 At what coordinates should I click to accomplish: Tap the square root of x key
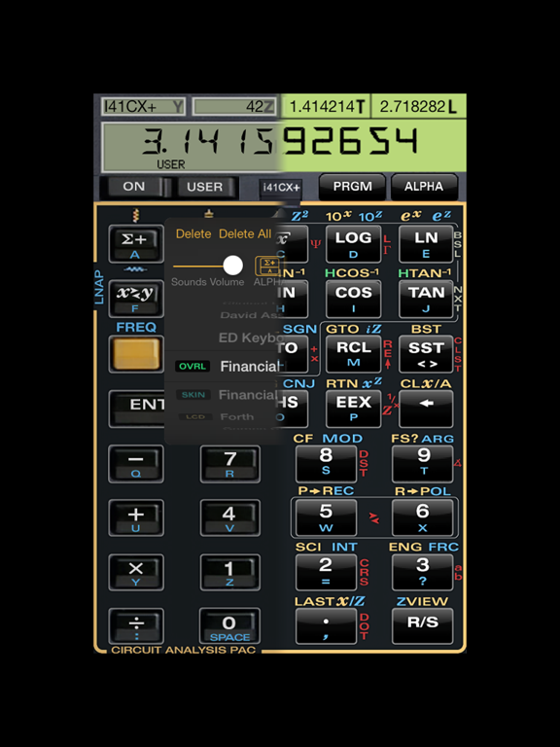(293, 244)
